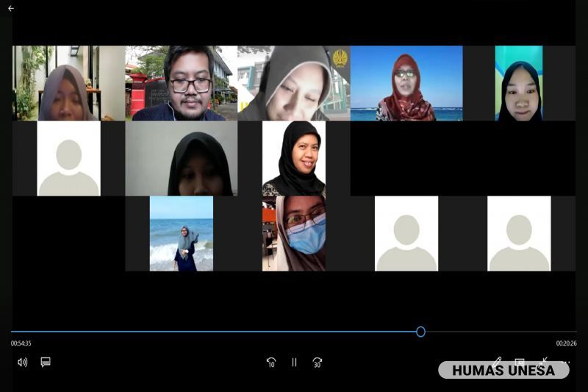The image size is (588, 392).
Task: Select the participant wearing a blue face mask
Action: coord(294,233)
